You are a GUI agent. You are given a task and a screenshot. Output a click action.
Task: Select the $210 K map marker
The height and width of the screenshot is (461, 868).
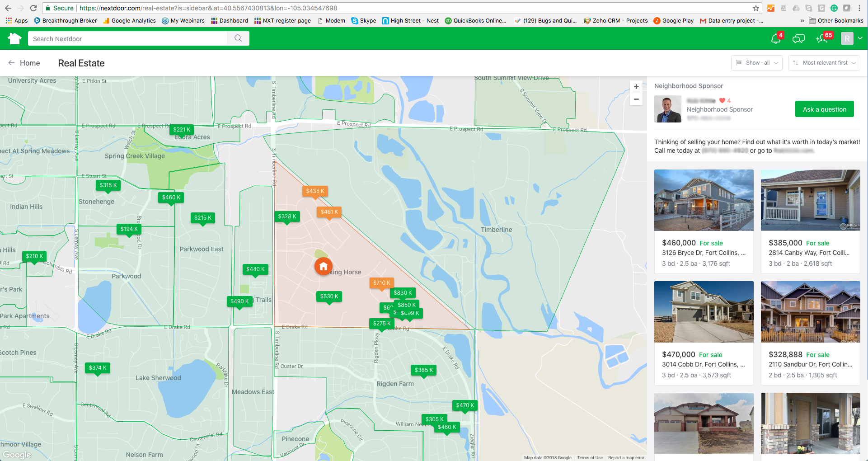(x=34, y=256)
